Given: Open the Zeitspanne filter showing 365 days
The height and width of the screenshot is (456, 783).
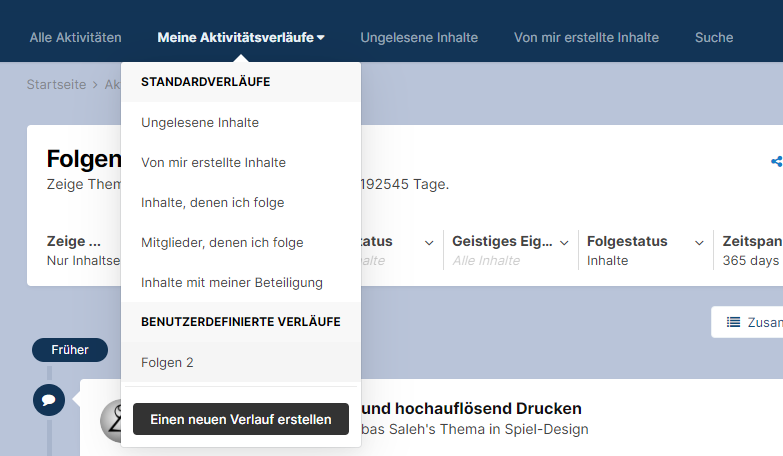Looking at the screenshot, I should coord(750,250).
